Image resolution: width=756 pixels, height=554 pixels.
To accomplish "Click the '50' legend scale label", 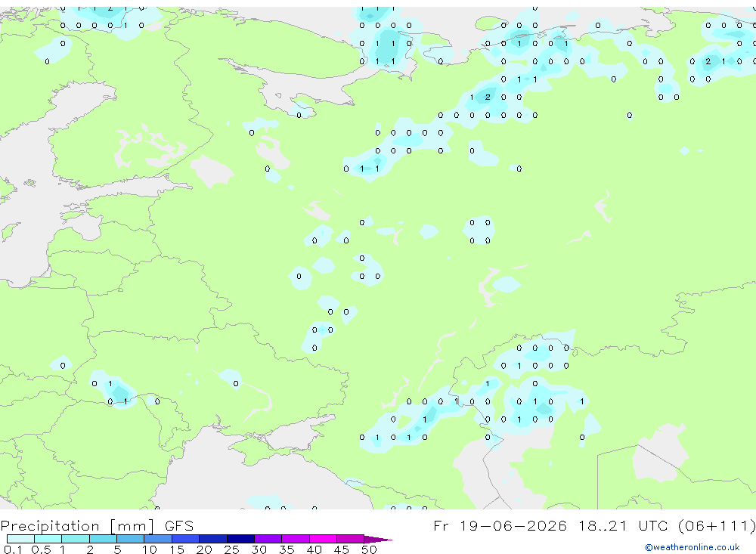I will 369,549.
